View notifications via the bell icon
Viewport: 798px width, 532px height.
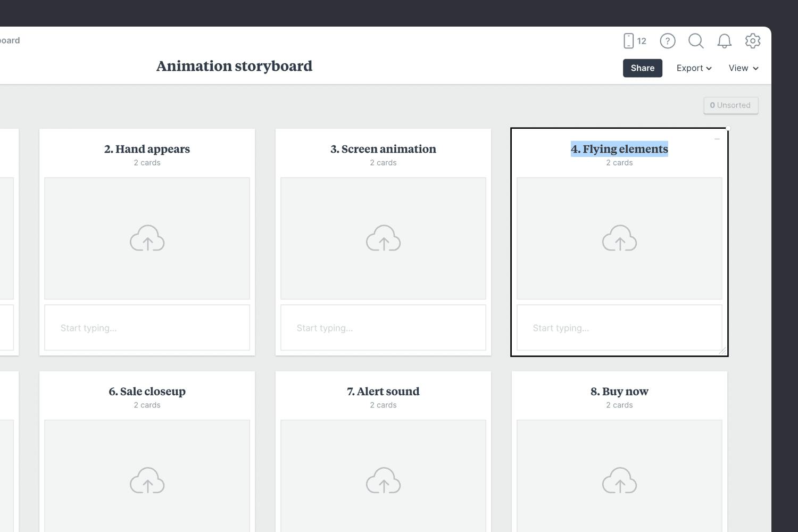tap(724, 41)
